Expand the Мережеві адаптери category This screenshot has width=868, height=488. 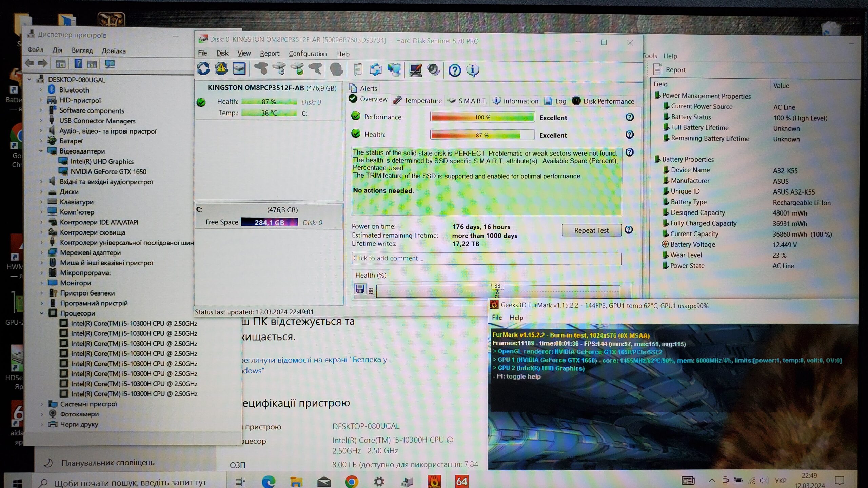pyautogui.click(x=42, y=252)
